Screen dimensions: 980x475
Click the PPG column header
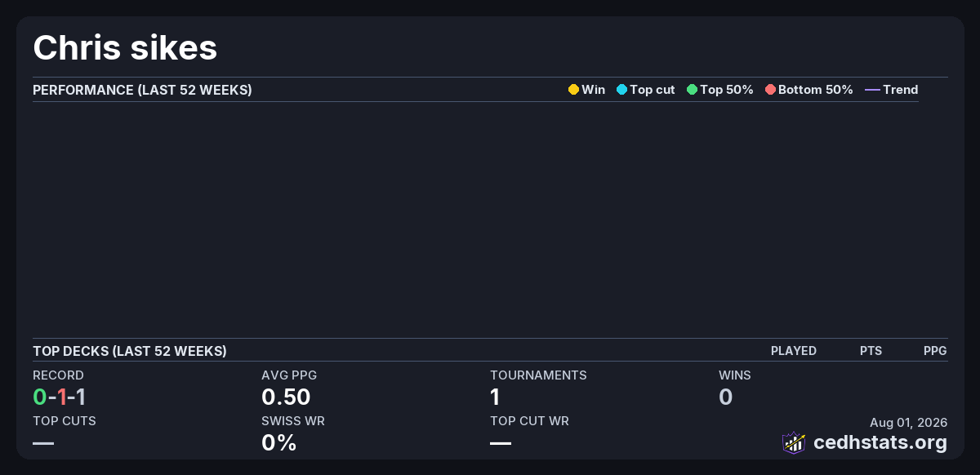[935, 351]
